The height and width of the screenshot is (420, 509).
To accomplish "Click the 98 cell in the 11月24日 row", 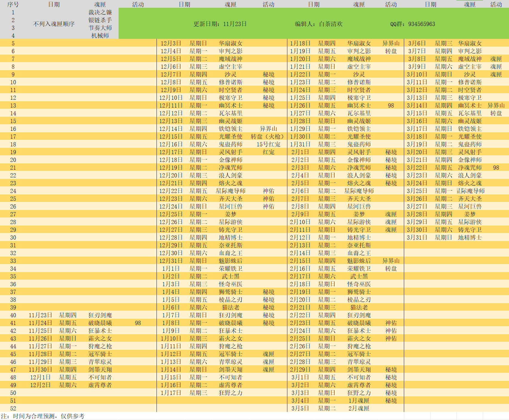I will click(138, 323).
